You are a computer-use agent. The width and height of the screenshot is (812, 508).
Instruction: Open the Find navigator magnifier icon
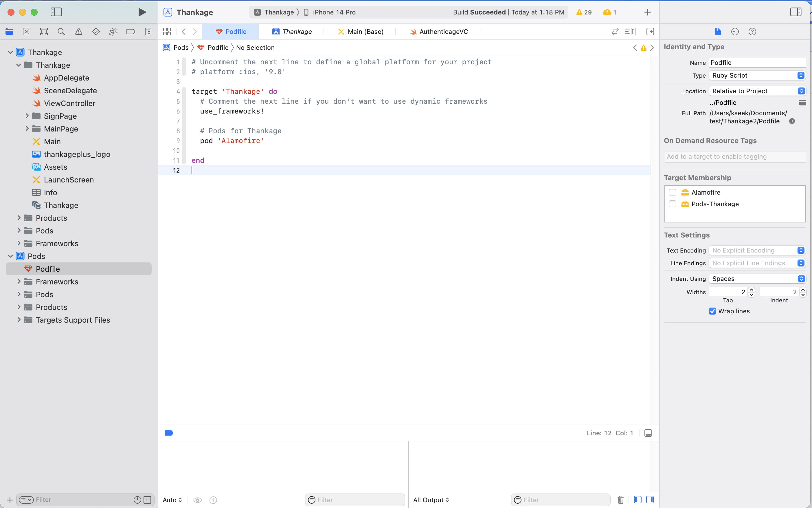(61, 32)
